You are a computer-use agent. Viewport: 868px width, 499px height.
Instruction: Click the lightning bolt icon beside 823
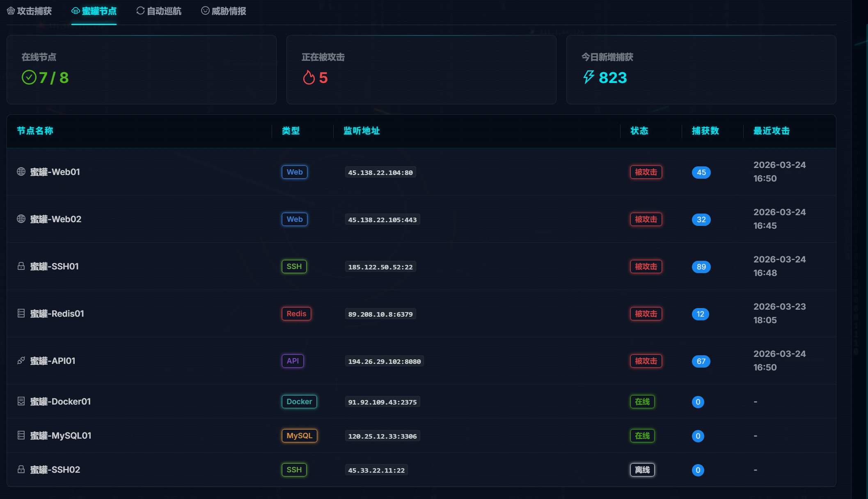tap(589, 77)
